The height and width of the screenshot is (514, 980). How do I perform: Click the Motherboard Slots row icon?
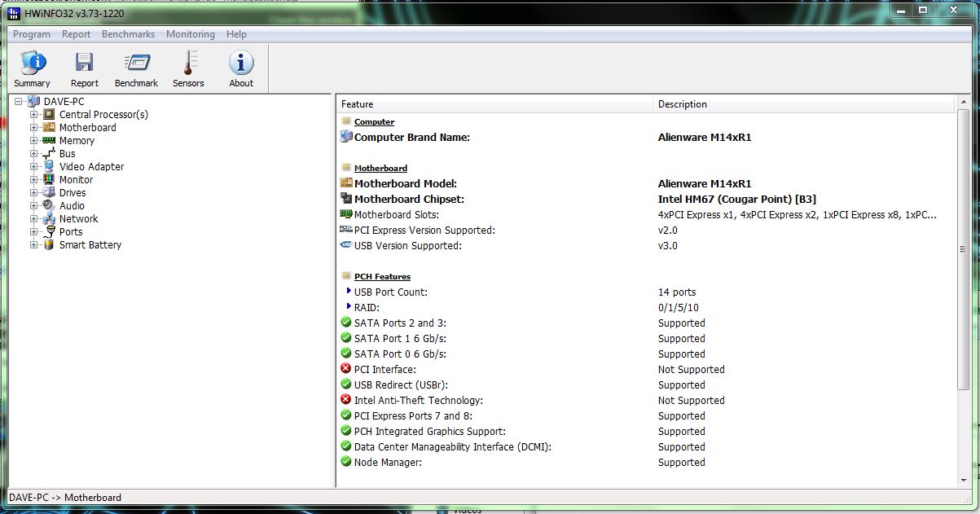coord(346,214)
